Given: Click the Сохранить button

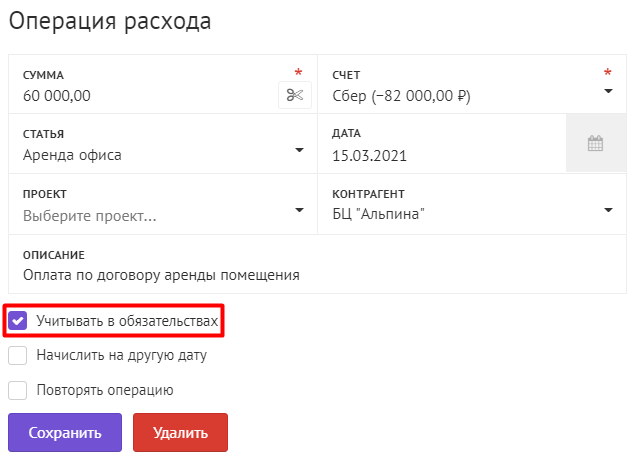Looking at the screenshot, I should click(65, 432).
